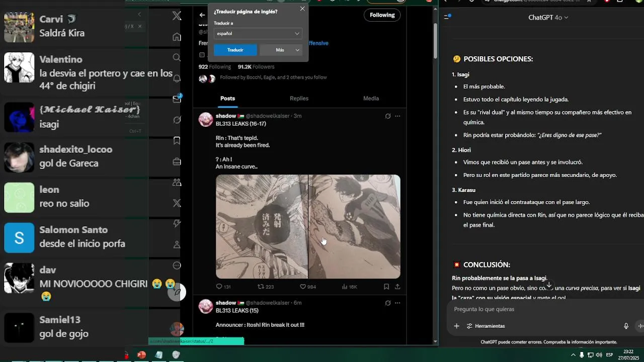Open more options on the 3m post
Screen dimensions: 644x362
(397, 116)
